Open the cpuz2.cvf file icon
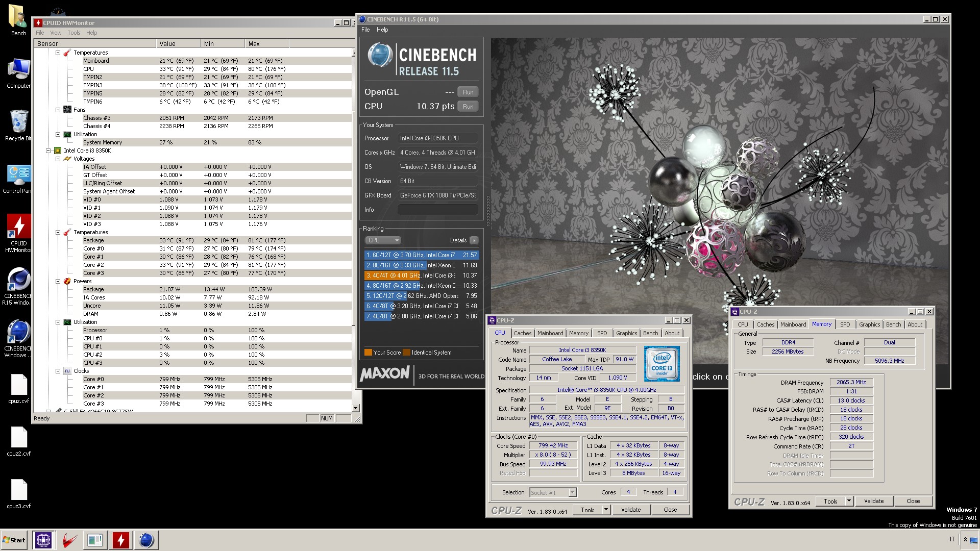 point(18,441)
